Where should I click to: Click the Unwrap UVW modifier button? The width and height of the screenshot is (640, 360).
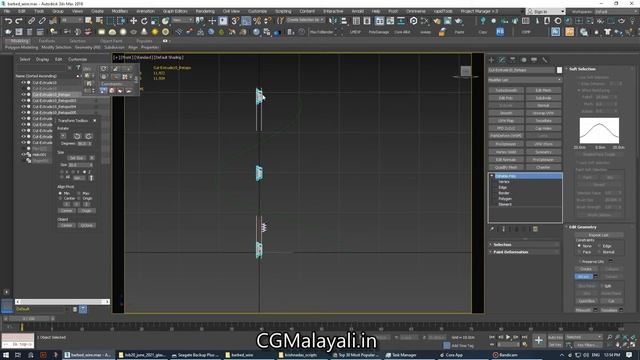(x=543, y=113)
